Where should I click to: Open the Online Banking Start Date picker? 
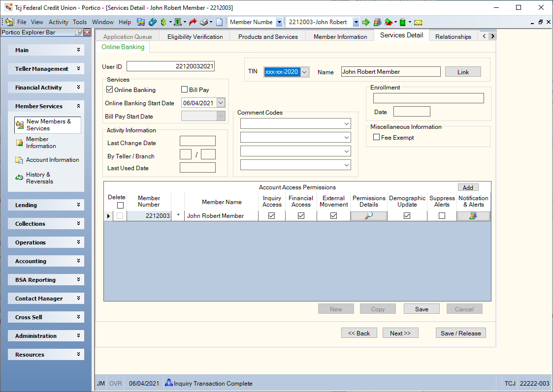[221, 103]
